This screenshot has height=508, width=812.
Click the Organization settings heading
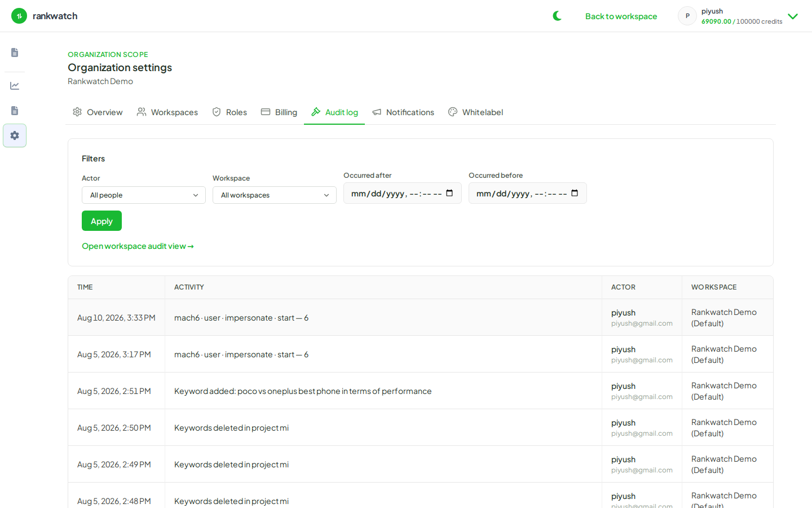pos(120,68)
